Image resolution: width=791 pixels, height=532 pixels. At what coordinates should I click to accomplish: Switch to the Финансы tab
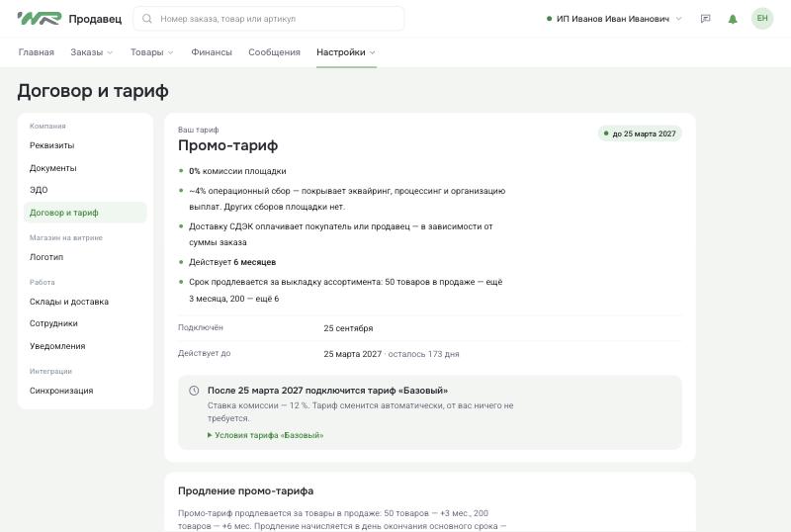click(x=212, y=52)
